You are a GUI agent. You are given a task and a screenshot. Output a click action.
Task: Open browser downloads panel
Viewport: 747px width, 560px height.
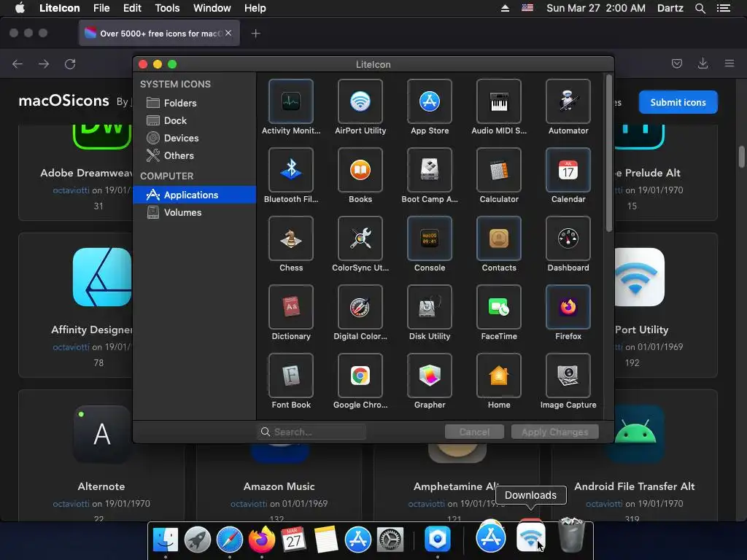tap(703, 63)
